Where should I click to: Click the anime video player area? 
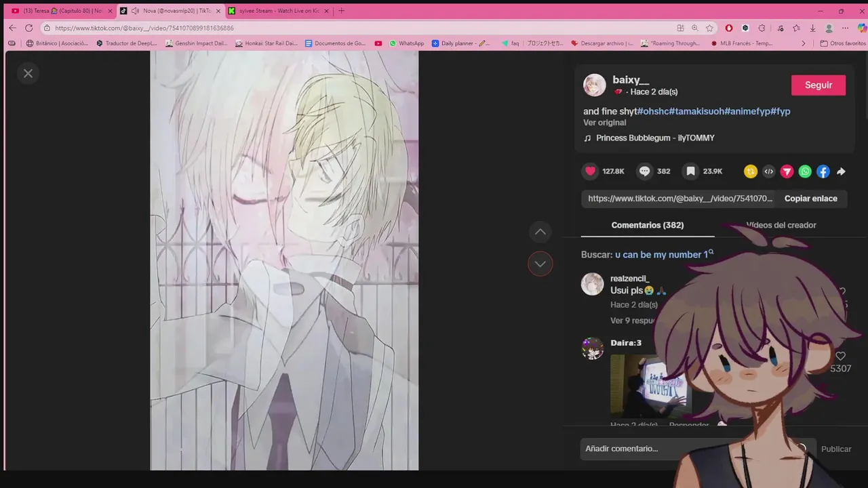click(284, 260)
